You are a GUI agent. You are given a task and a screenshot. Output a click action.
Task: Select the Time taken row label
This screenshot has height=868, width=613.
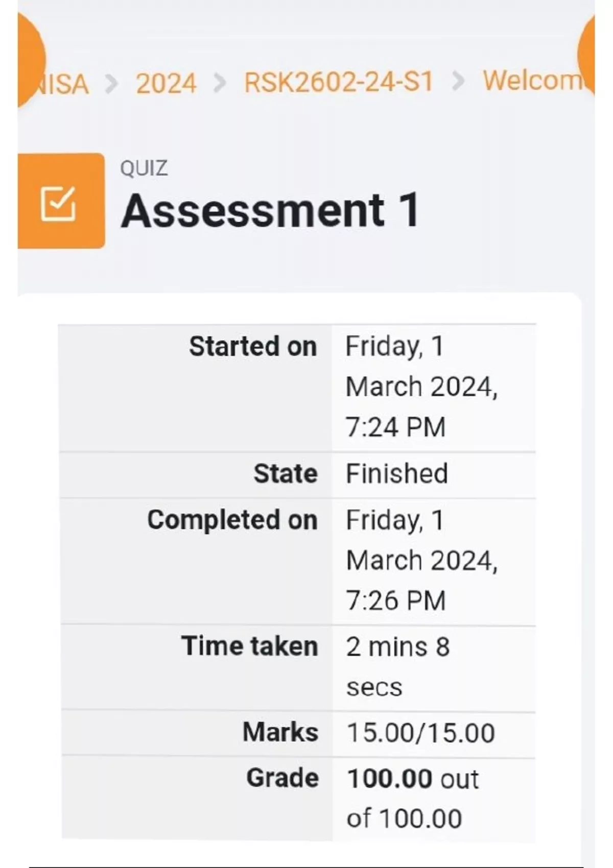pyautogui.click(x=249, y=646)
